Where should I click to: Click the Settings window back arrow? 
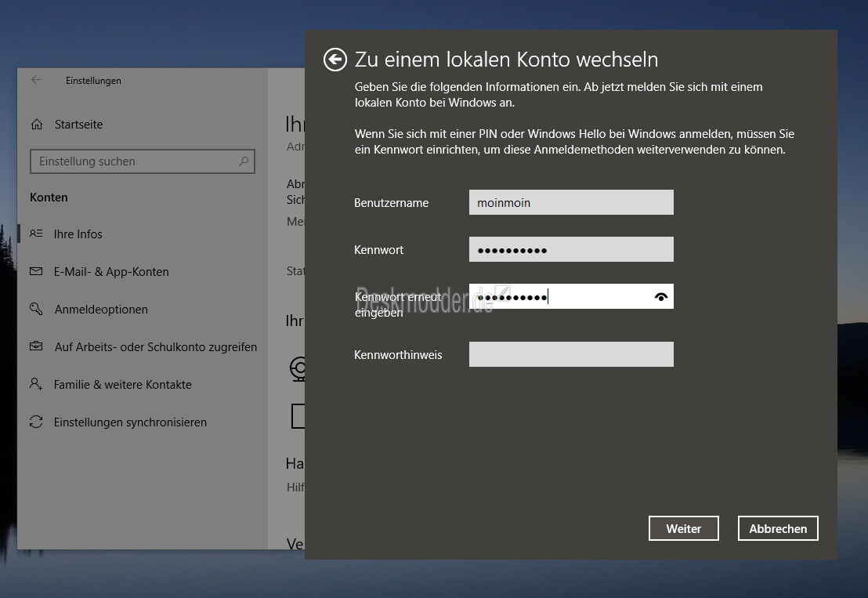36,80
